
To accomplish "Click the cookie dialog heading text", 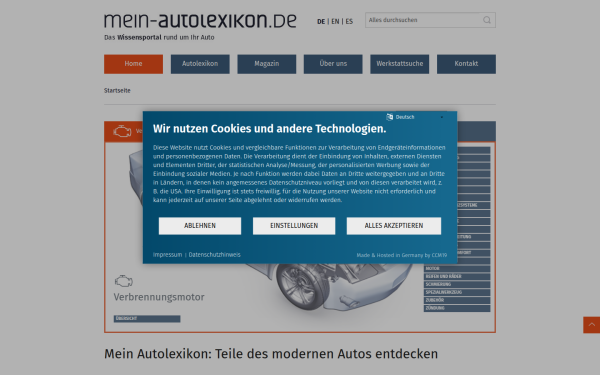I will (269, 129).
